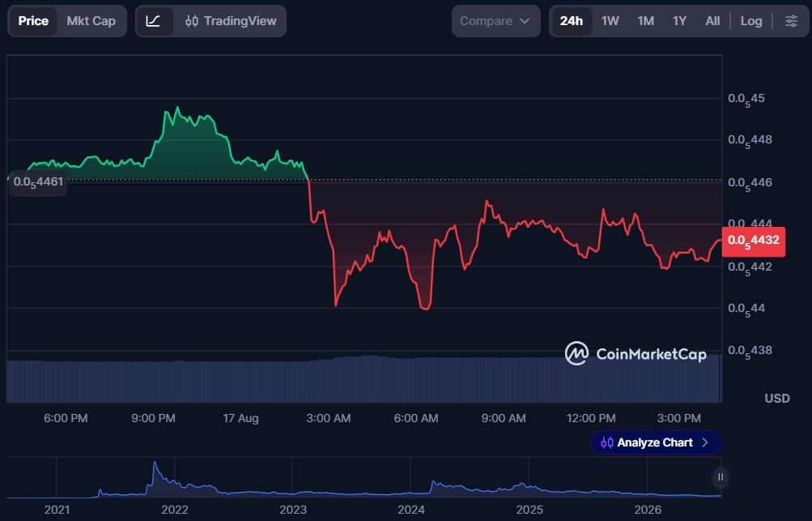Toggle Log scale on the chart
Viewport: 812px width, 521px height.
tap(751, 21)
